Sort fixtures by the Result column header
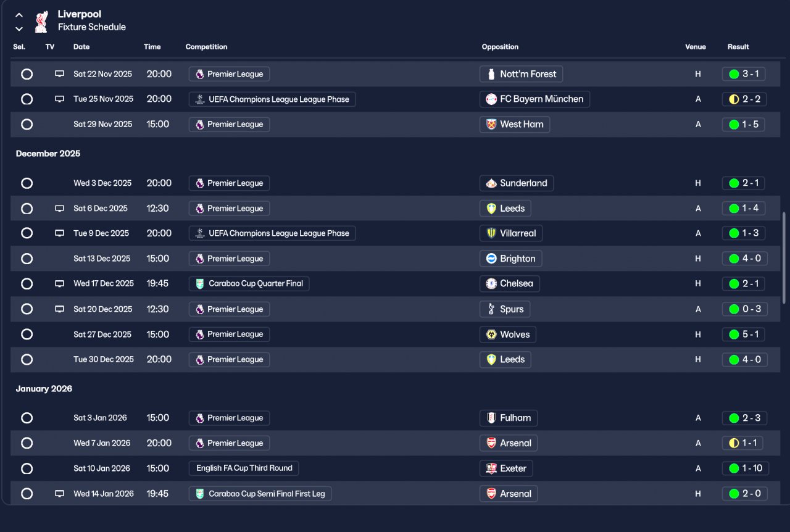790x532 pixels. [x=738, y=47]
